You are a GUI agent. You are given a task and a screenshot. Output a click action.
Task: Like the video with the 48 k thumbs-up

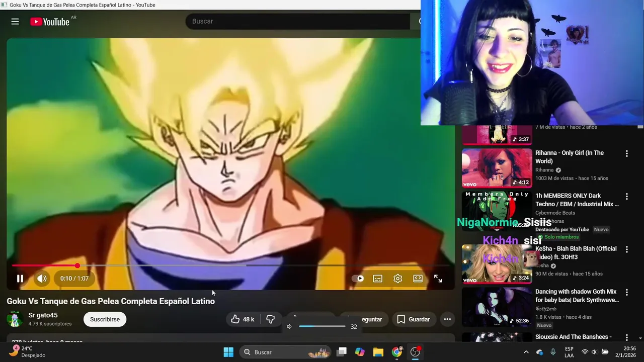click(x=243, y=319)
